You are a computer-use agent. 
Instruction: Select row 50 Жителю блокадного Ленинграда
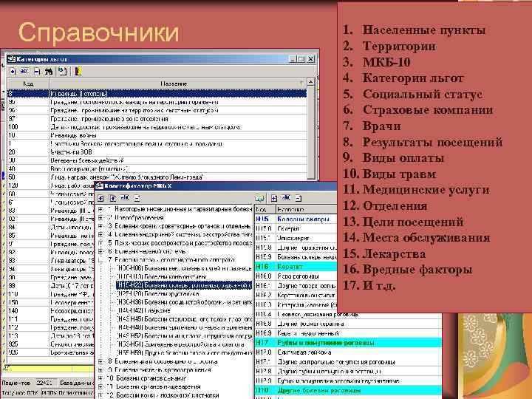point(157,177)
